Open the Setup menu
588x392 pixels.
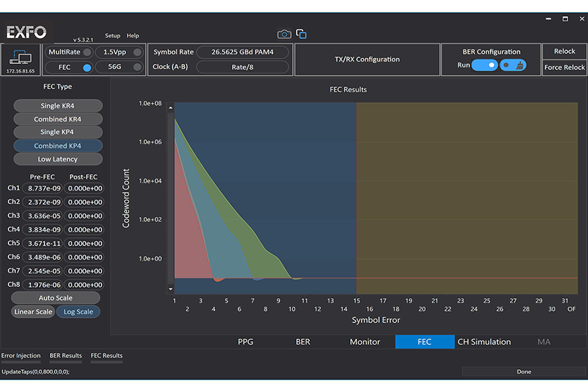pyautogui.click(x=112, y=36)
